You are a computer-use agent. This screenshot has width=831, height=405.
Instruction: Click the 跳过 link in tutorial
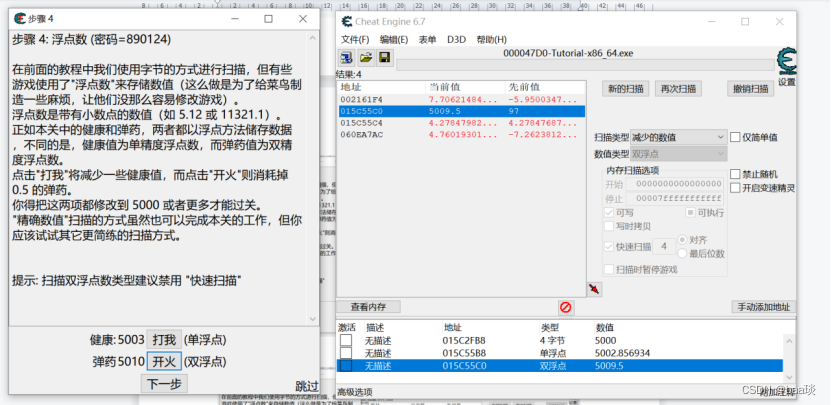point(306,386)
